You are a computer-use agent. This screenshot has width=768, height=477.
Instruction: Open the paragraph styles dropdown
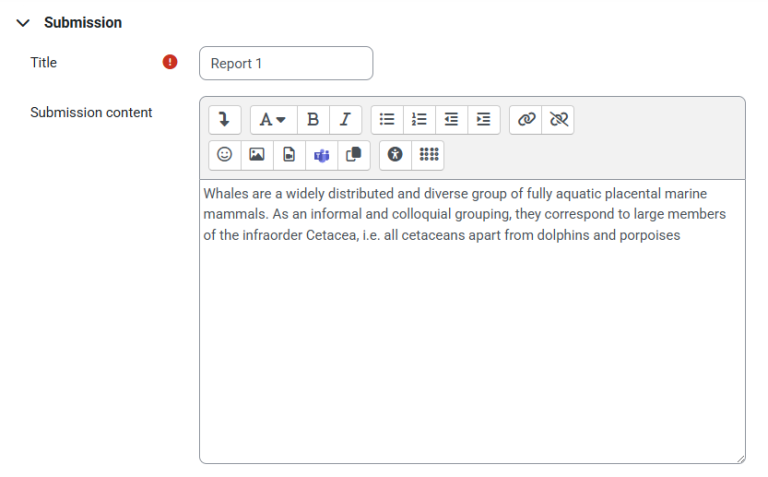tap(272, 119)
